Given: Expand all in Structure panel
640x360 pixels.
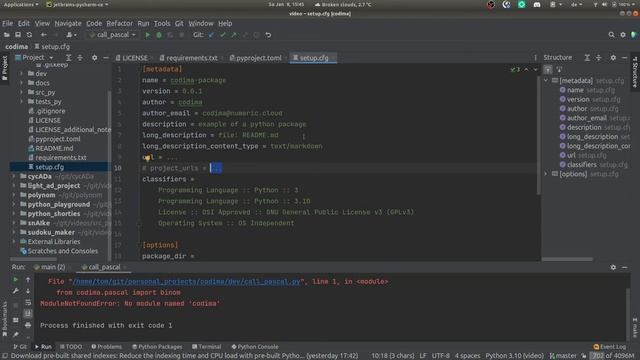Looking at the screenshot, I should 587,58.
